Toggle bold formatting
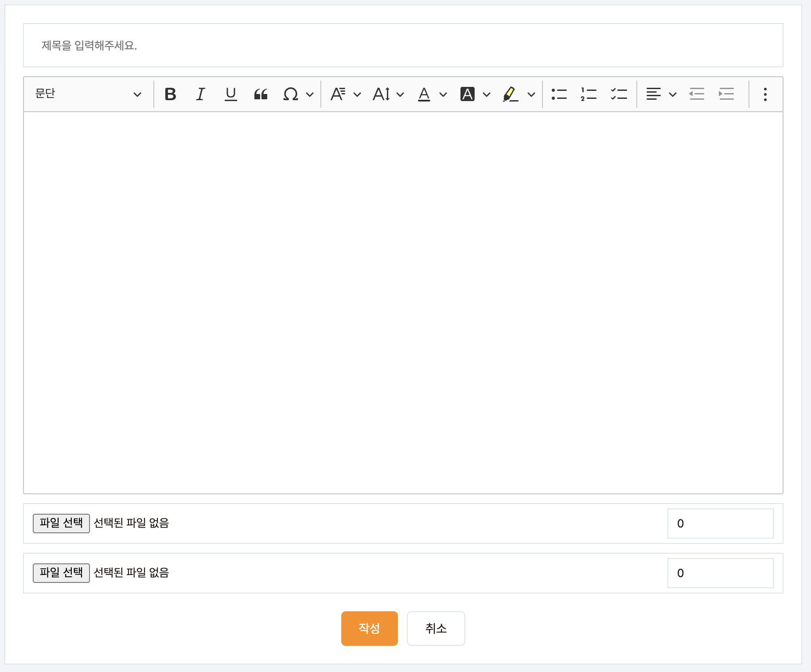The width and height of the screenshot is (811, 672). tap(170, 94)
